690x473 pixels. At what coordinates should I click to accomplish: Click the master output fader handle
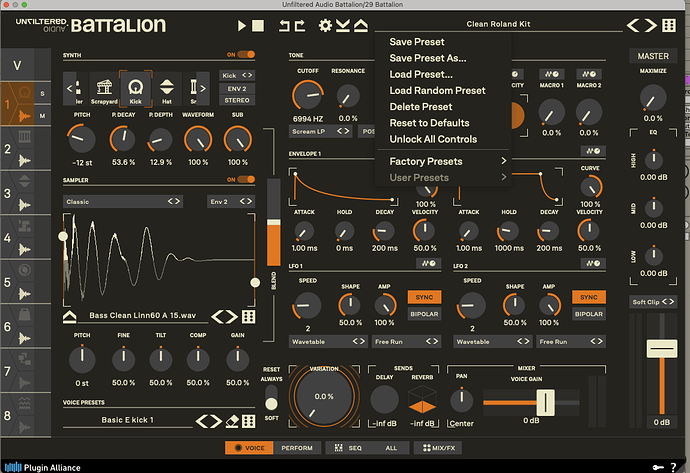tap(661, 348)
